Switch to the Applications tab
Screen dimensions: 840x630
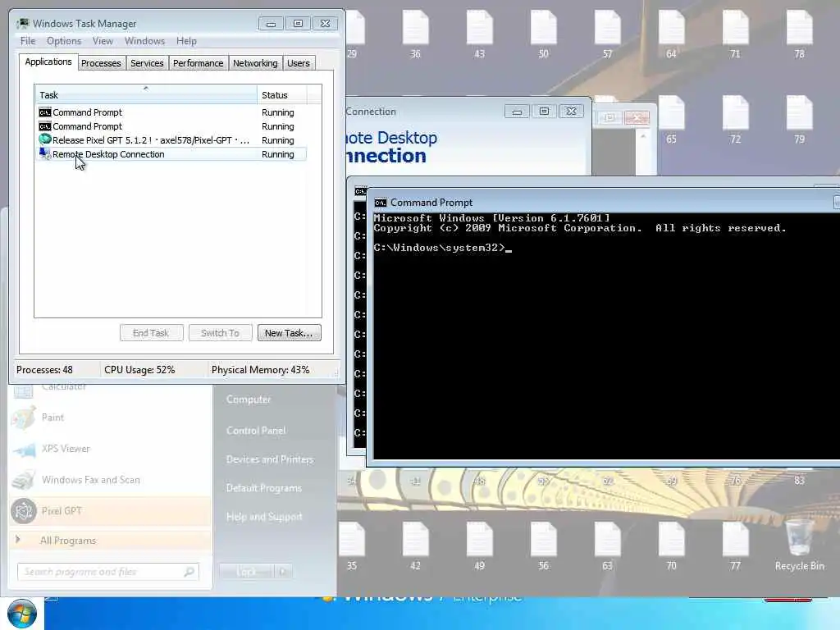pyautogui.click(x=48, y=62)
